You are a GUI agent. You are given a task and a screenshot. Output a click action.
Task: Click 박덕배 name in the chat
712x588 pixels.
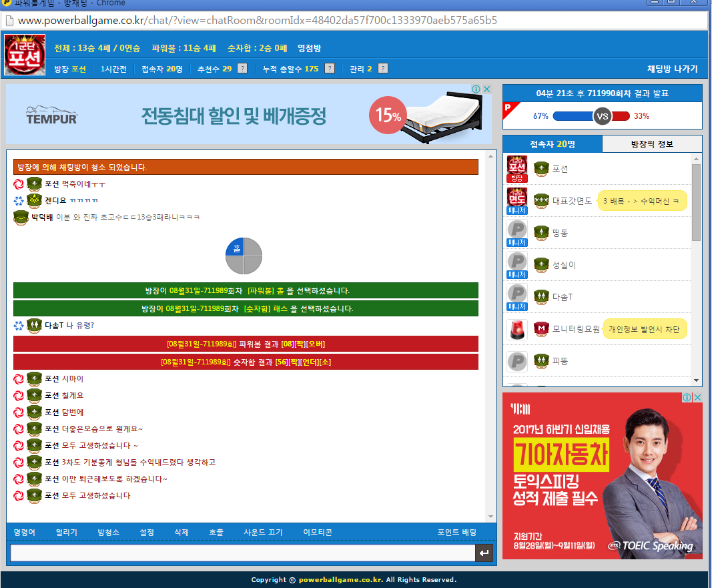click(42, 217)
